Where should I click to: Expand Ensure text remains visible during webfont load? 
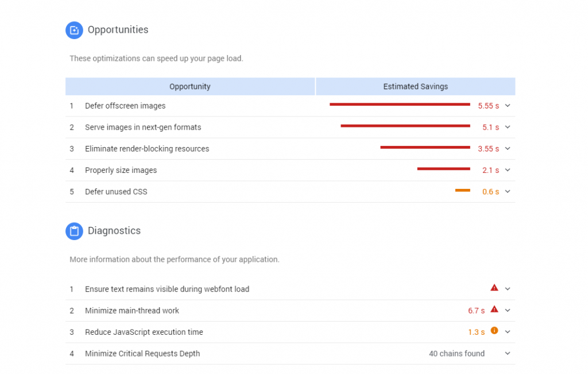(507, 288)
